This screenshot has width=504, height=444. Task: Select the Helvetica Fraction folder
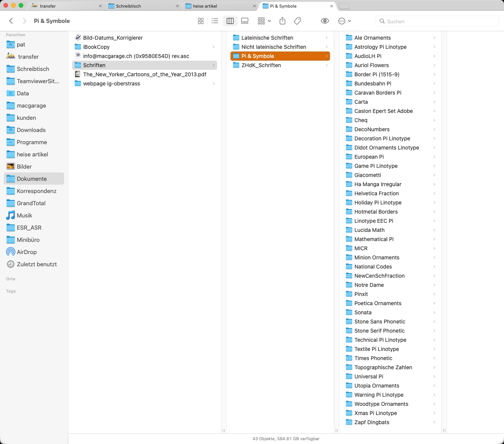tap(391, 193)
